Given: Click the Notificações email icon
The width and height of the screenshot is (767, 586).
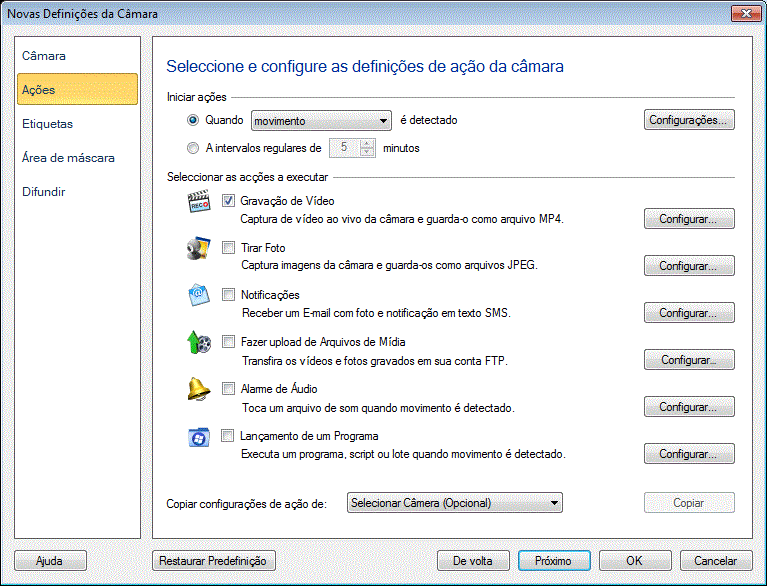Looking at the screenshot, I should 198,297.
